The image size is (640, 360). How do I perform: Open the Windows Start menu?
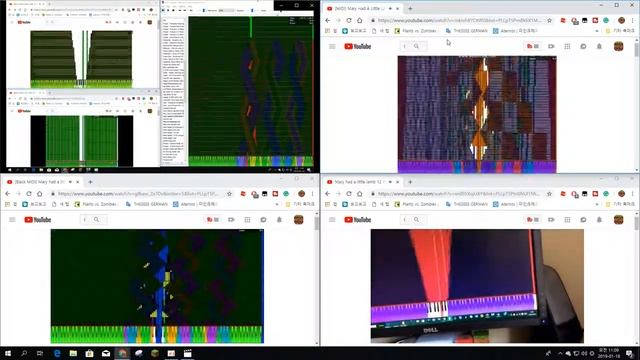point(8,353)
